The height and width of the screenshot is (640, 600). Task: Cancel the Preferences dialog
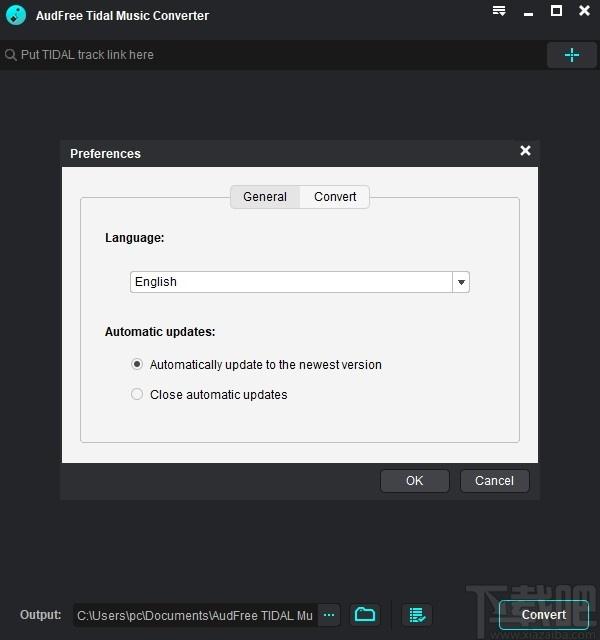(x=494, y=480)
